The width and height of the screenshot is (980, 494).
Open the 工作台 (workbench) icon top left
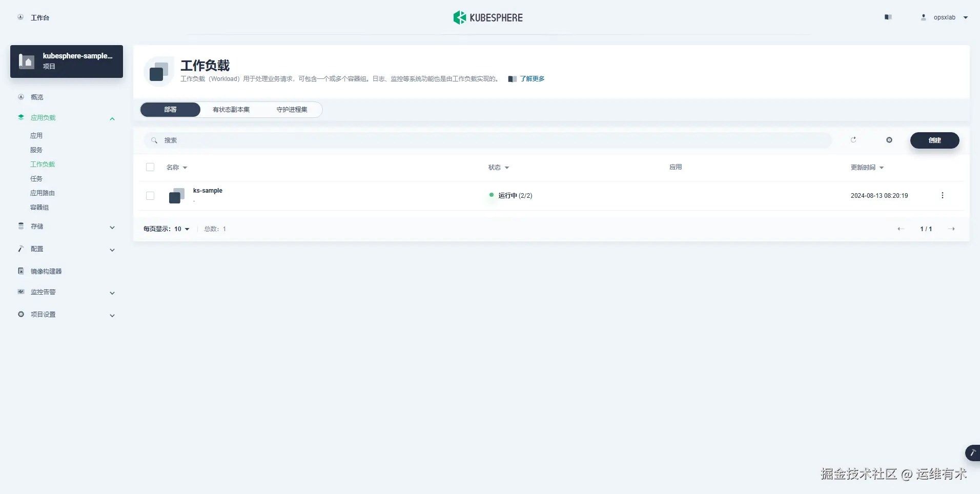pyautogui.click(x=21, y=17)
